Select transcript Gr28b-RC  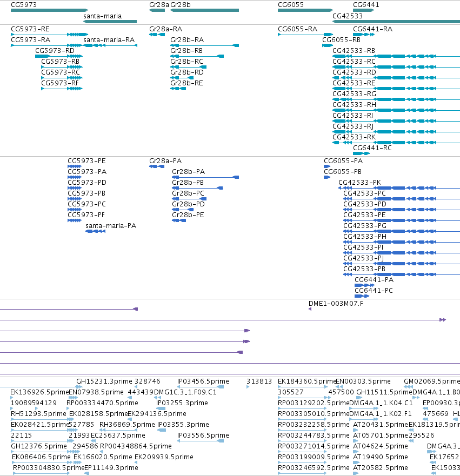pos(188,67)
